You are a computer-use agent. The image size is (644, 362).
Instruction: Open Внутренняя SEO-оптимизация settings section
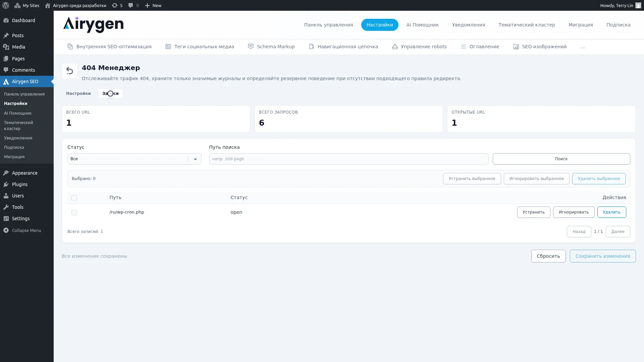(x=109, y=47)
